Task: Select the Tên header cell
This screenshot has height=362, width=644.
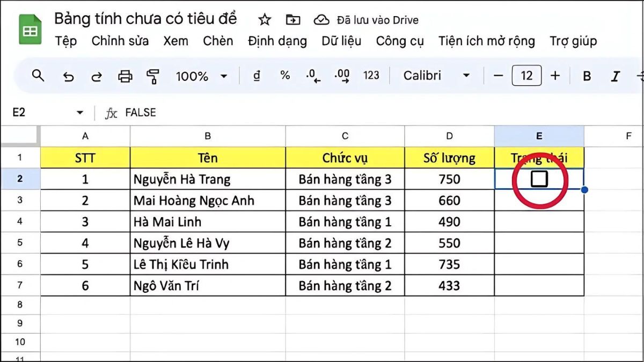Action: (x=208, y=158)
